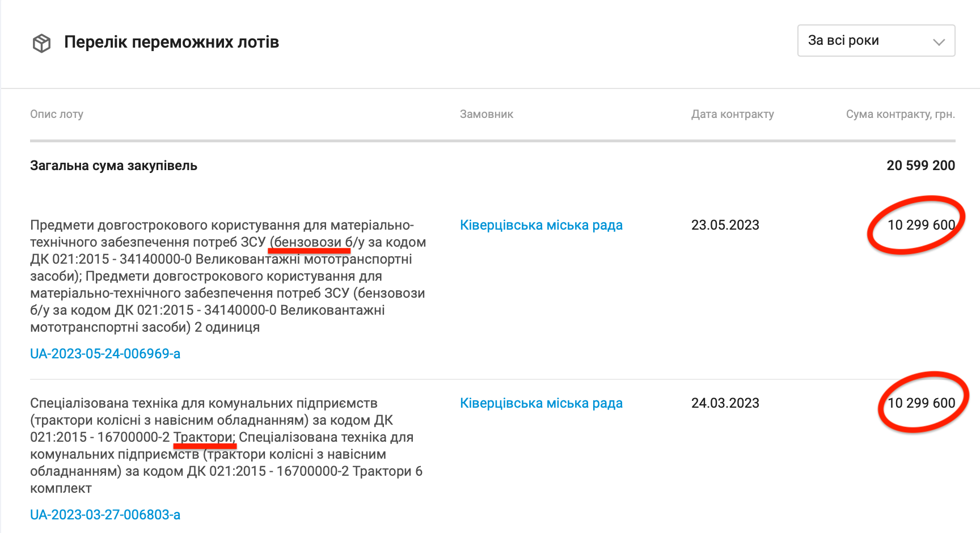Open tender link UA-2023-05-24-006969-a
980x533 pixels.
[105, 354]
